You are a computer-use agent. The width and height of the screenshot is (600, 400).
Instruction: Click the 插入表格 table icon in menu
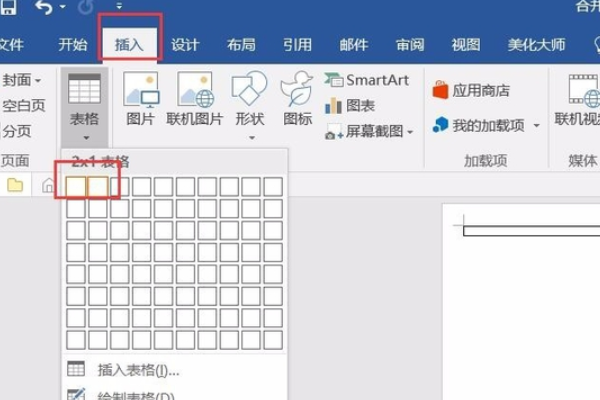(76, 369)
